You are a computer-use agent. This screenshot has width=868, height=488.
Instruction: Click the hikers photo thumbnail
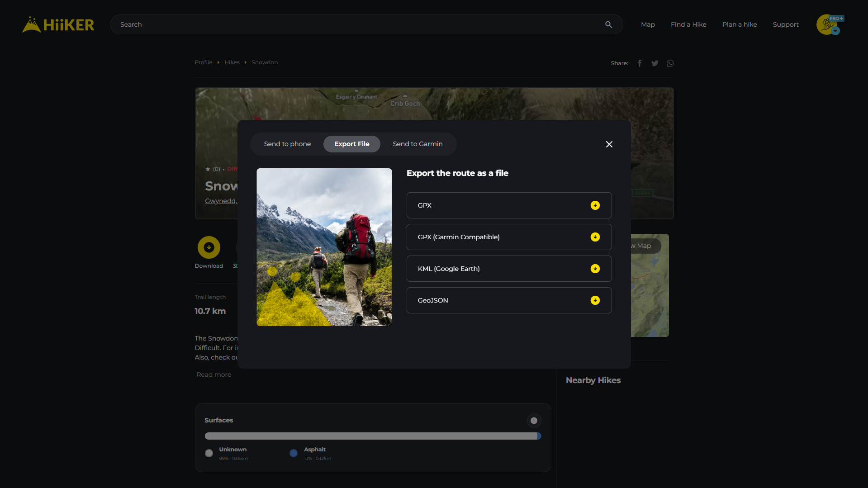pyautogui.click(x=324, y=247)
